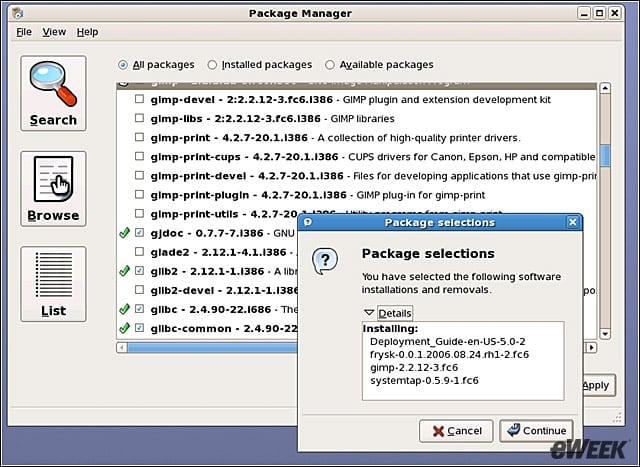
Task: Check the gimp-print package checkbox
Action: pos(140,137)
